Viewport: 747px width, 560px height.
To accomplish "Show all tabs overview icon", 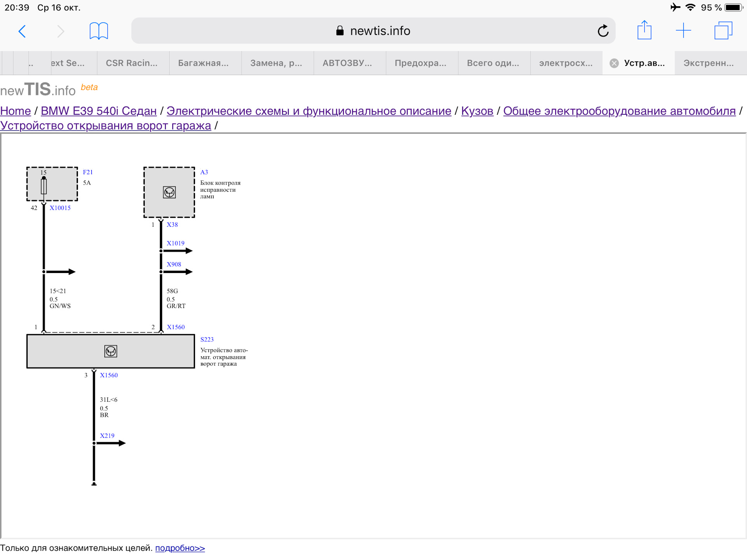I will (723, 30).
